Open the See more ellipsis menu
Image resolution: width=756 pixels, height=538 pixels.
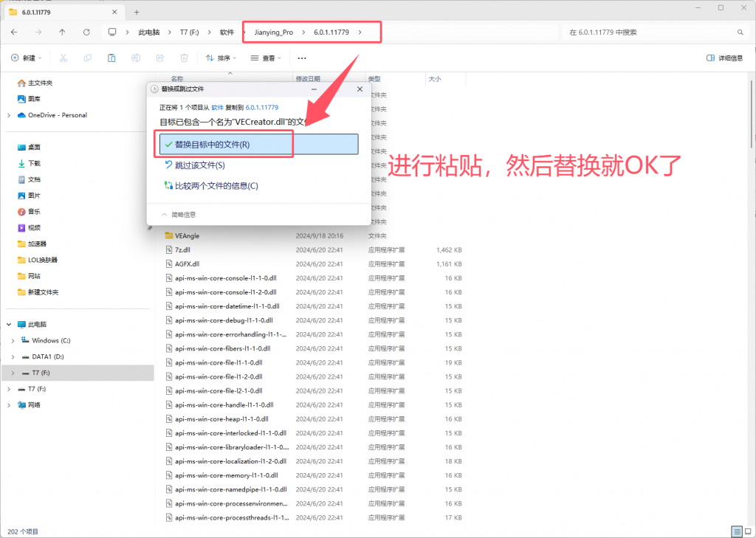point(302,58)
